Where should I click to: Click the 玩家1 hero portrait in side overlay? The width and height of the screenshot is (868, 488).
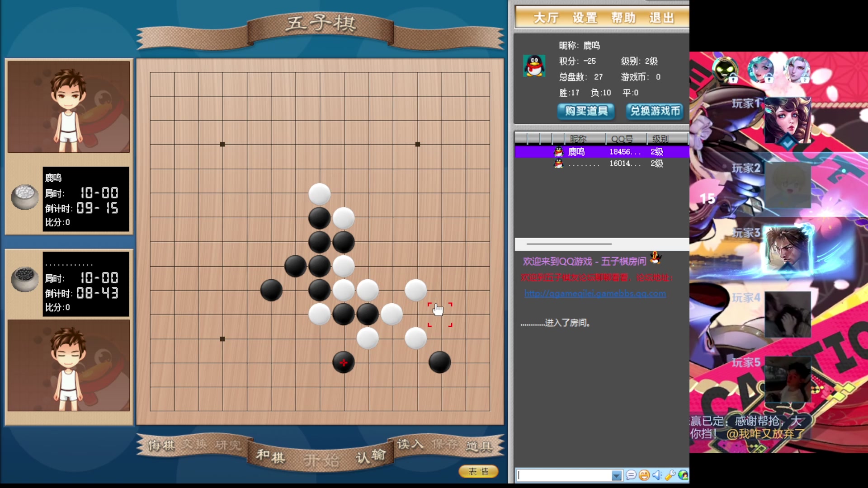point(787,121)
